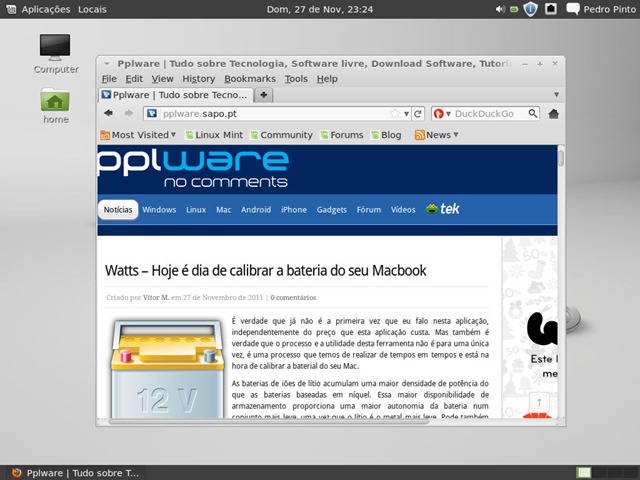Go to the Windows site section
This screenshot has height=480, width=640.
(x=159, y=209)
